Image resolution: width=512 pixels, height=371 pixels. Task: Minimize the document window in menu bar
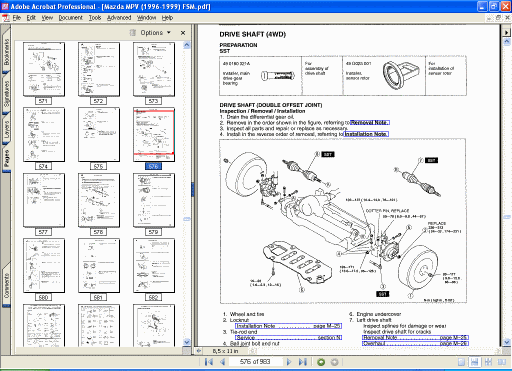(489, 18)
